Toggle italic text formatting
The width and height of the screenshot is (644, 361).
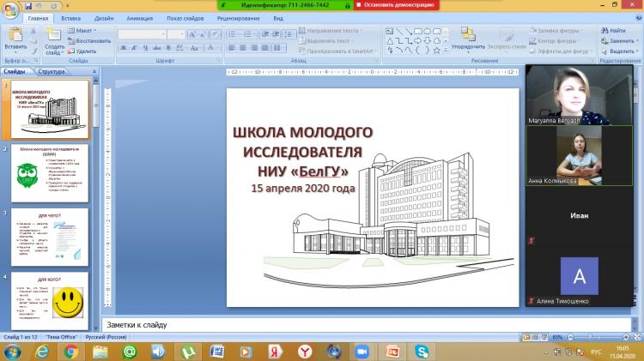click(135, 48)
